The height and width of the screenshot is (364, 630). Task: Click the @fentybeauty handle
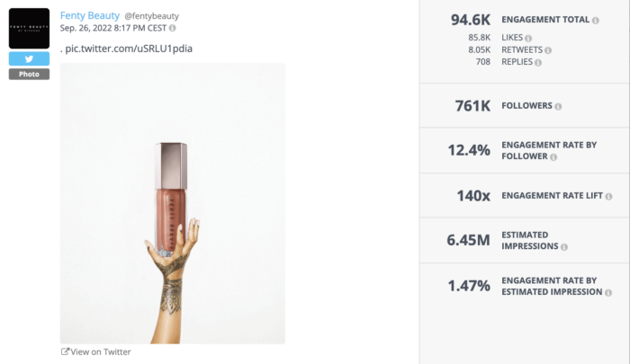[151, 16]
